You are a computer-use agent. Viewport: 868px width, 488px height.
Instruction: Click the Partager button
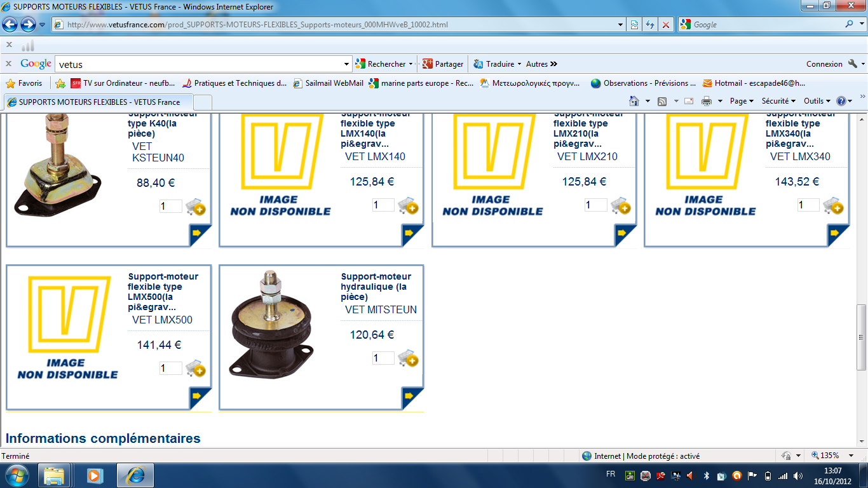pos(443,64)
